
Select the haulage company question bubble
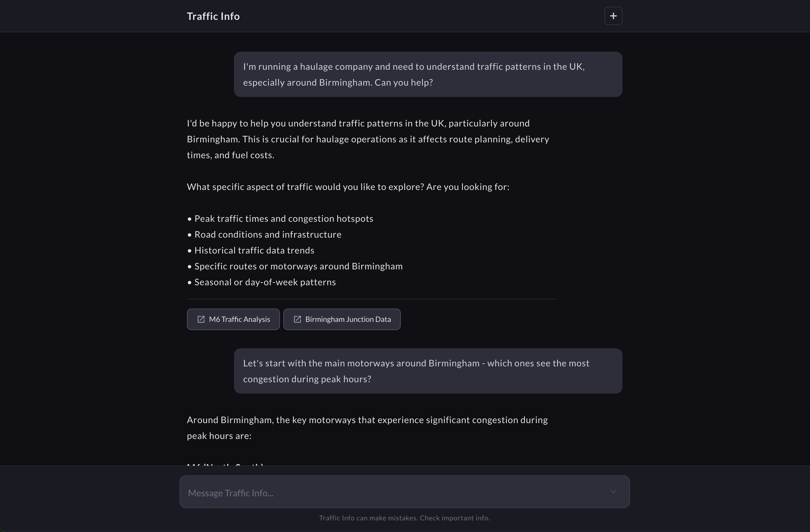[428, 74]
